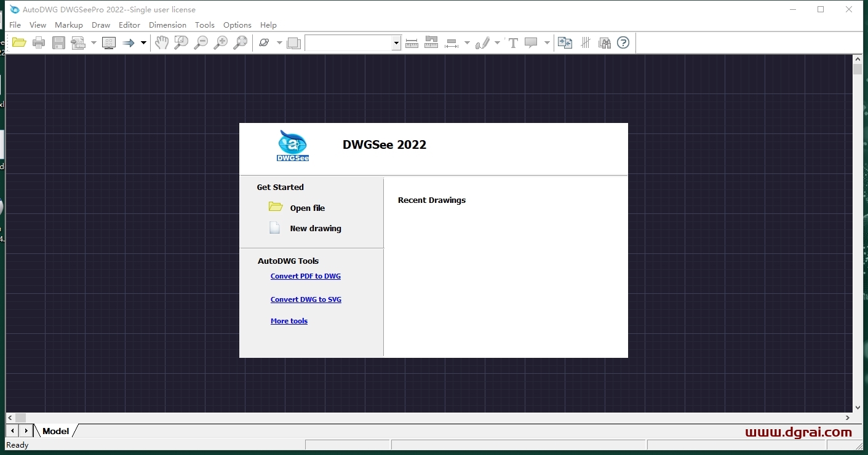Select the markup pen tool icon
This screenshot has width=868, height=455.
coord(483,42)
